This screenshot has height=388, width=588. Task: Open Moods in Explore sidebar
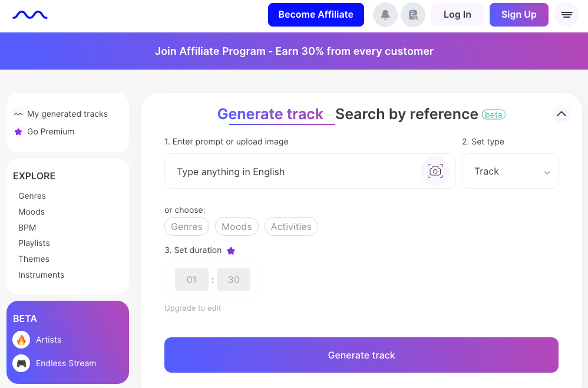31,212
